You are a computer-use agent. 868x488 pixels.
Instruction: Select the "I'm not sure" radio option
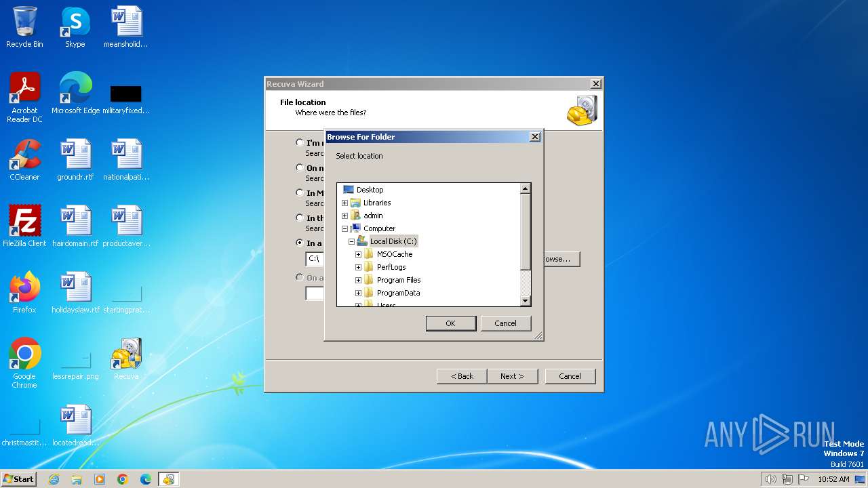click(x=300, y=142)
